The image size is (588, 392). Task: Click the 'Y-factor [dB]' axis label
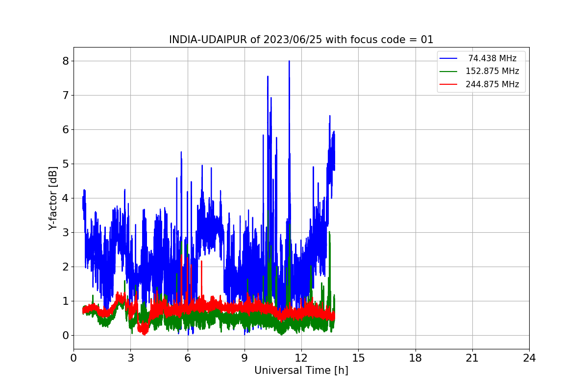(x=53, y=198)
